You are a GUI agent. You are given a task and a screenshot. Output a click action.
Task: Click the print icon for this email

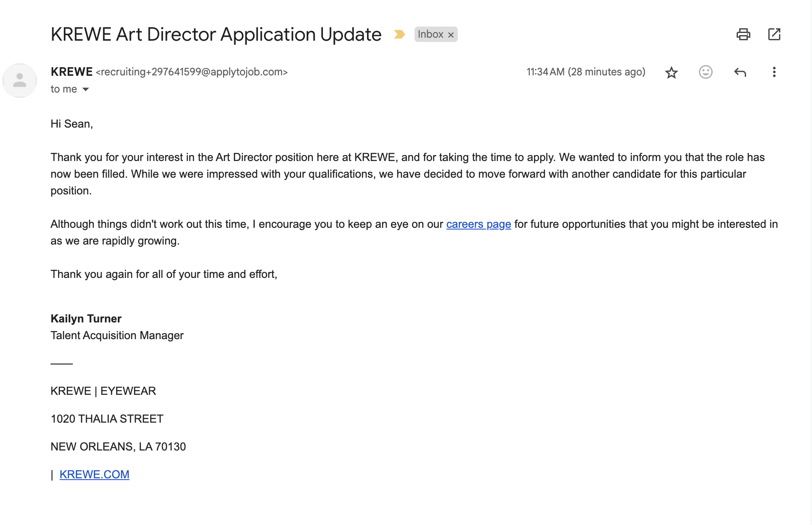click(x=744, y=34)
